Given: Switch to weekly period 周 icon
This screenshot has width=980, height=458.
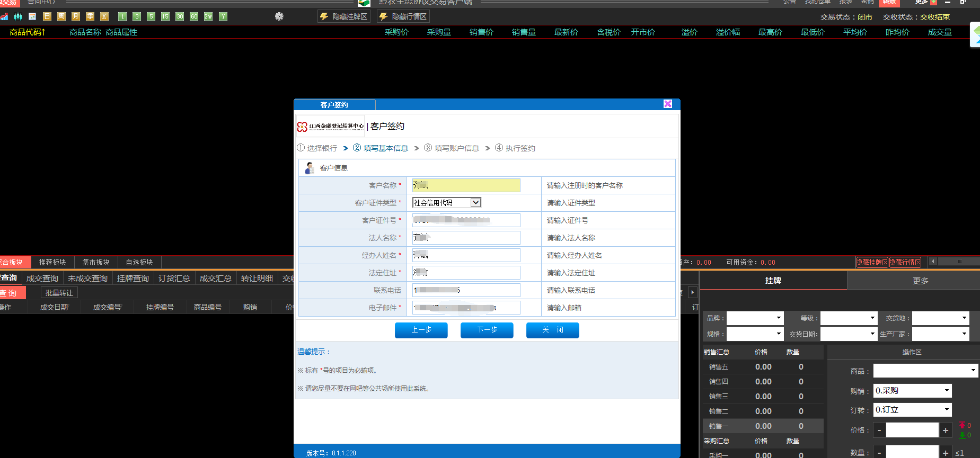Looking at the screenshot, I should click(x=61, y=16).
